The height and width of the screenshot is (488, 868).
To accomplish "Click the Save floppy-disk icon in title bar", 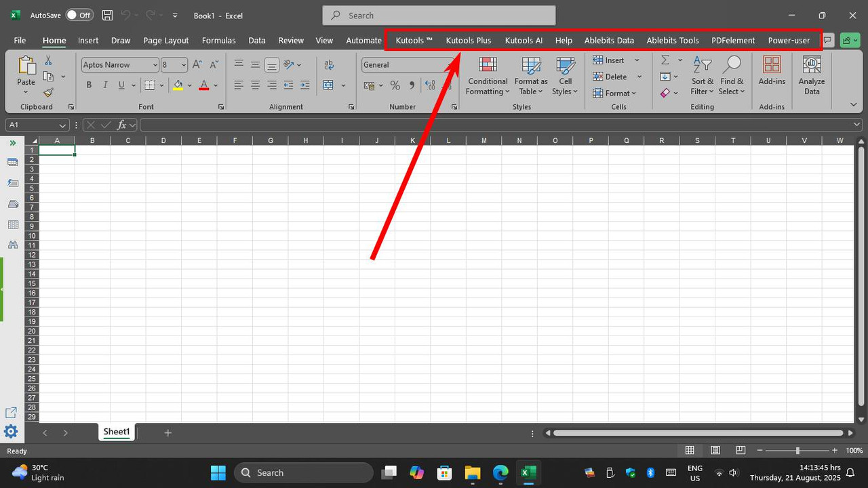I will click(x=107, y=15).
